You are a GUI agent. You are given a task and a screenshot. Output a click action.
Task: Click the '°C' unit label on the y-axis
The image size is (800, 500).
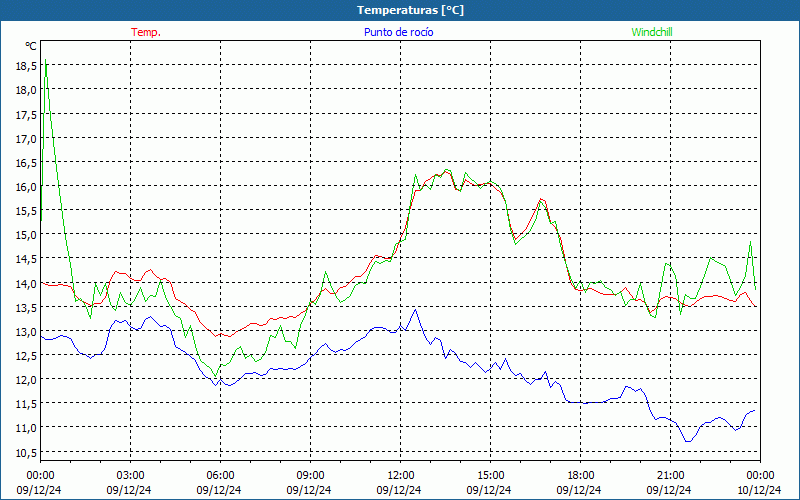point(31,46)
